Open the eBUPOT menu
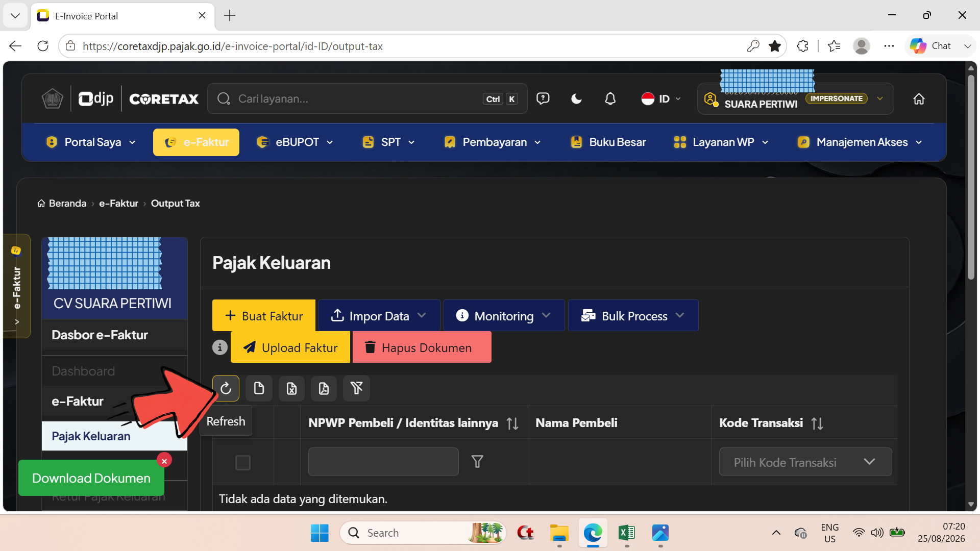 pos(295,142)
